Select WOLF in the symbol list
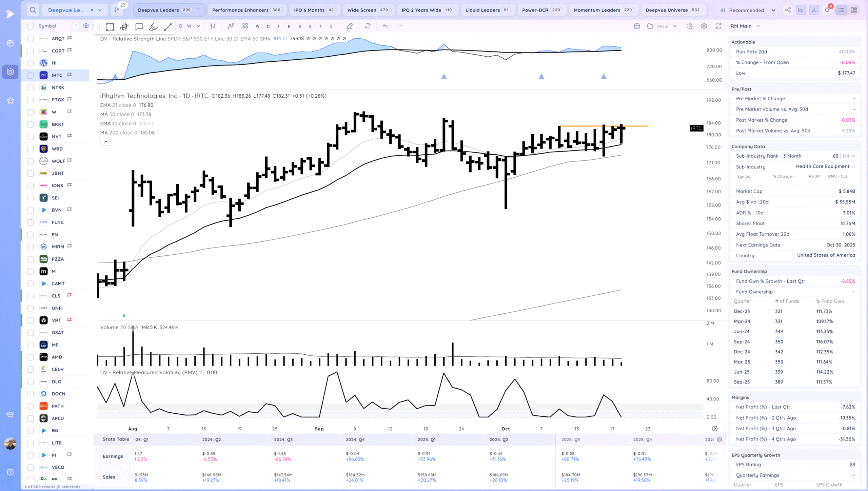The width and height of the screenshot is (868, 491). tap(58, 161)
